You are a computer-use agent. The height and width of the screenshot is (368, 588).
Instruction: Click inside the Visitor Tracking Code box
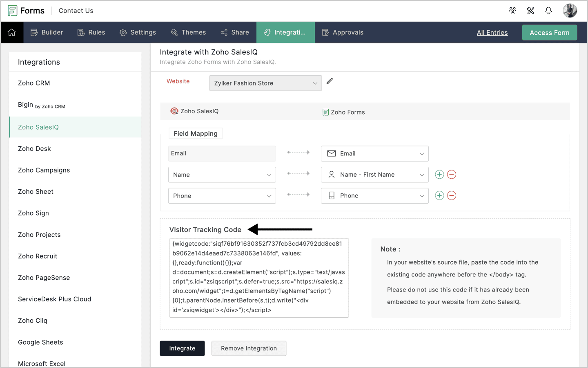click(259, 278)
